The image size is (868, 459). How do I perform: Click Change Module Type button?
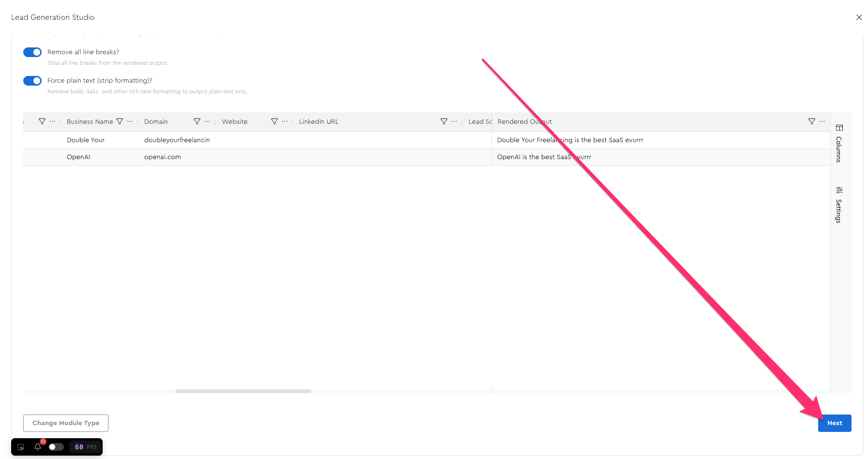click(x=66, y=423)
